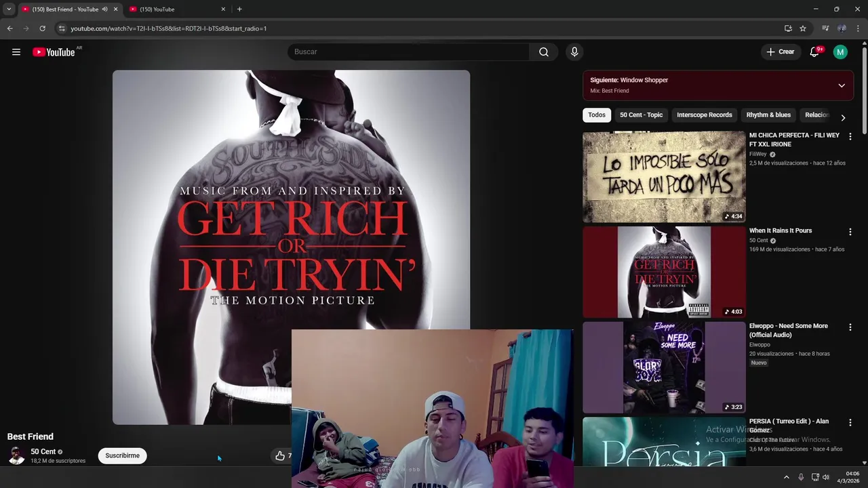Select the Rhythm & blues chip
Screen dimensions: 868x488
pos(768,115)
